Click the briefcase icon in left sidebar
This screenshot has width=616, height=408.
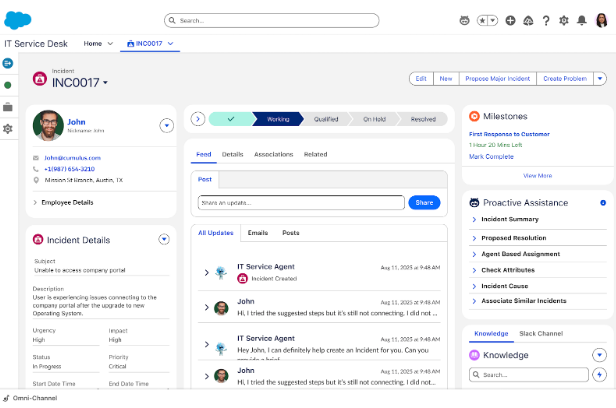[x=8, y=107]
